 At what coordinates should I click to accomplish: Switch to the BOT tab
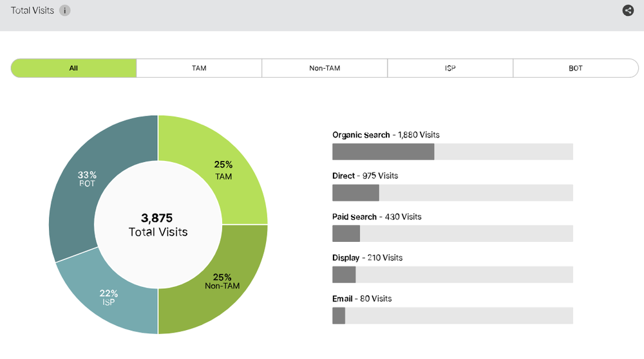tap(575, 68)
